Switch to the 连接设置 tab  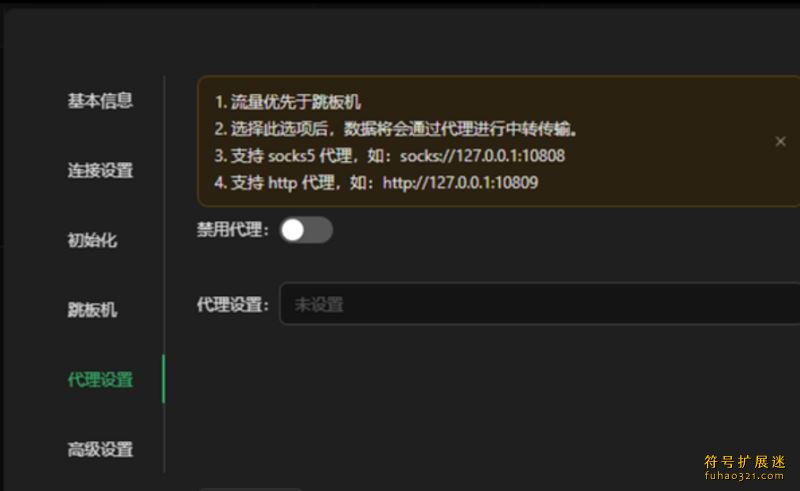100,170
